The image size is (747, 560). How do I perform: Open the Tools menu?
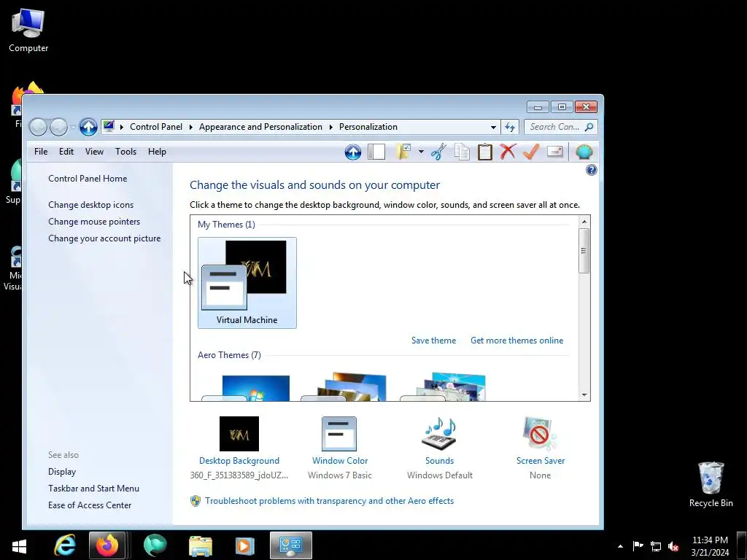[x=125, y=152]
